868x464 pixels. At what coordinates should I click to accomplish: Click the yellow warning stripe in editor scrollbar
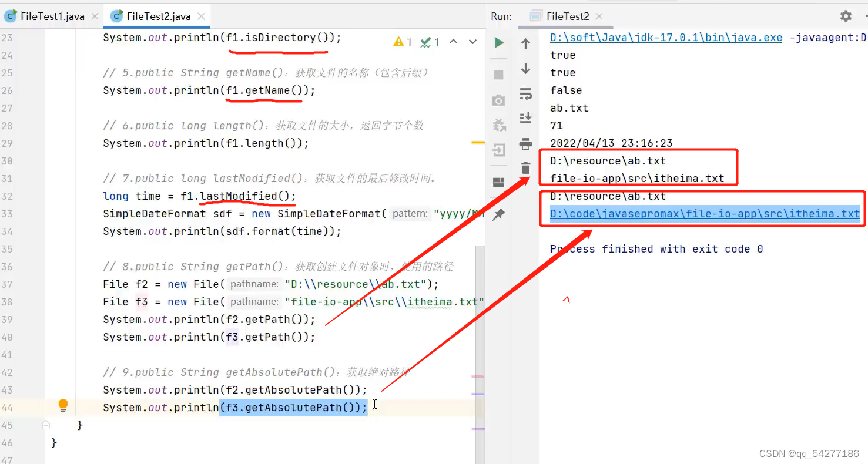(478, 142)
